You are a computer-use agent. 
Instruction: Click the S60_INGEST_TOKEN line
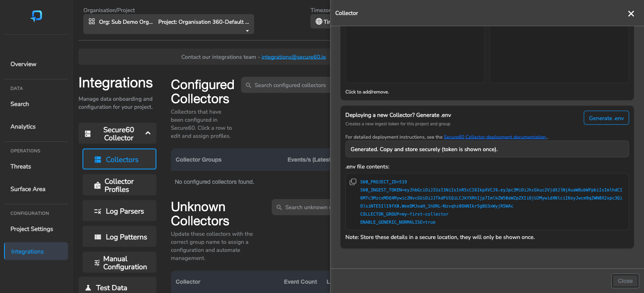(x=491, y=198)
